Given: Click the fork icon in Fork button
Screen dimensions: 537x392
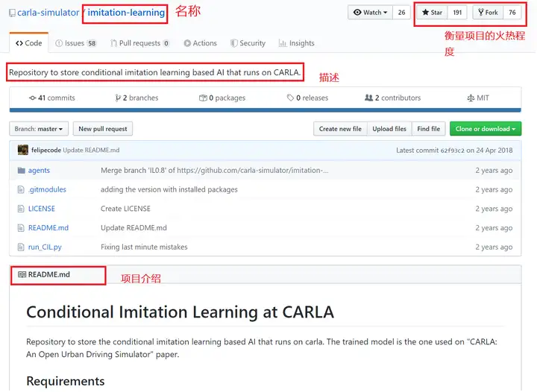Looking at the screenshot, I should pos(481,13).
